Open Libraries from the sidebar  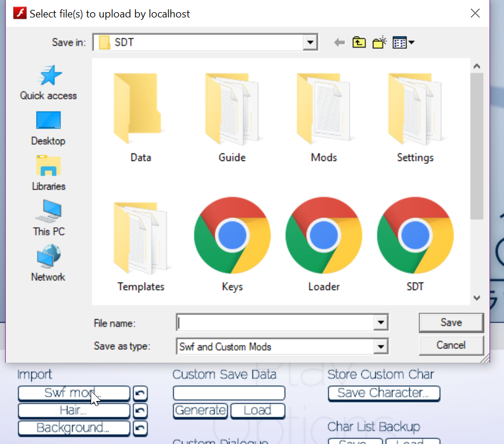coord(48,173)
